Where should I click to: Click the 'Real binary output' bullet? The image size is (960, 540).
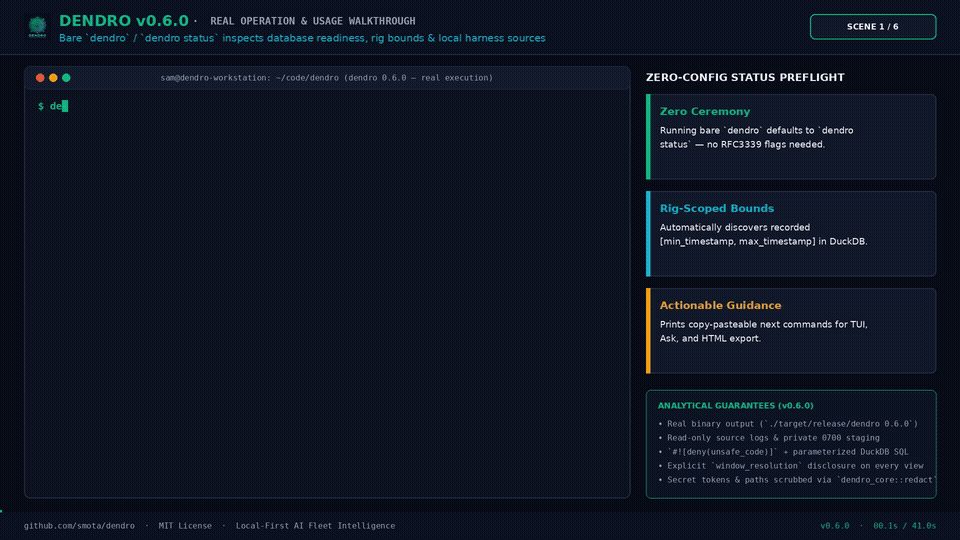pos(788,424)
